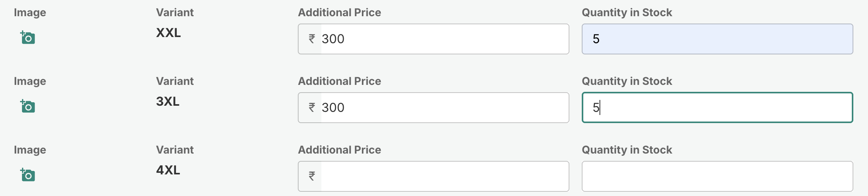Click rupee symbol in 3XL price field
868x196 pixels.
tap(312, 108)
